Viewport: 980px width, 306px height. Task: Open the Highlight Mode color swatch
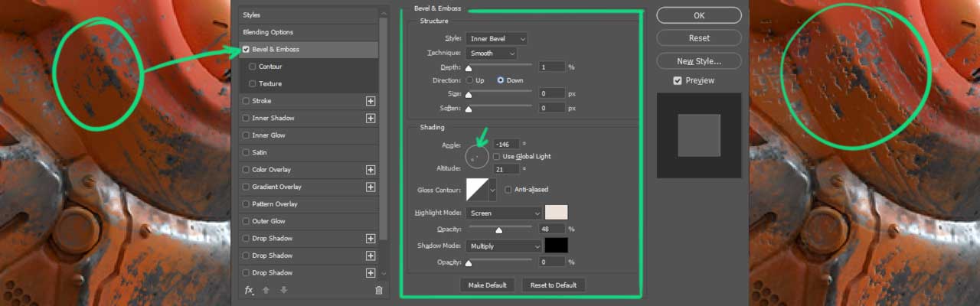pyautogui.click(x=556, y=213)
